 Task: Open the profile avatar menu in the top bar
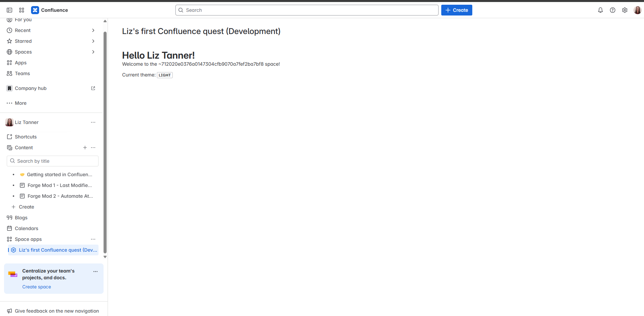(637, 10)
